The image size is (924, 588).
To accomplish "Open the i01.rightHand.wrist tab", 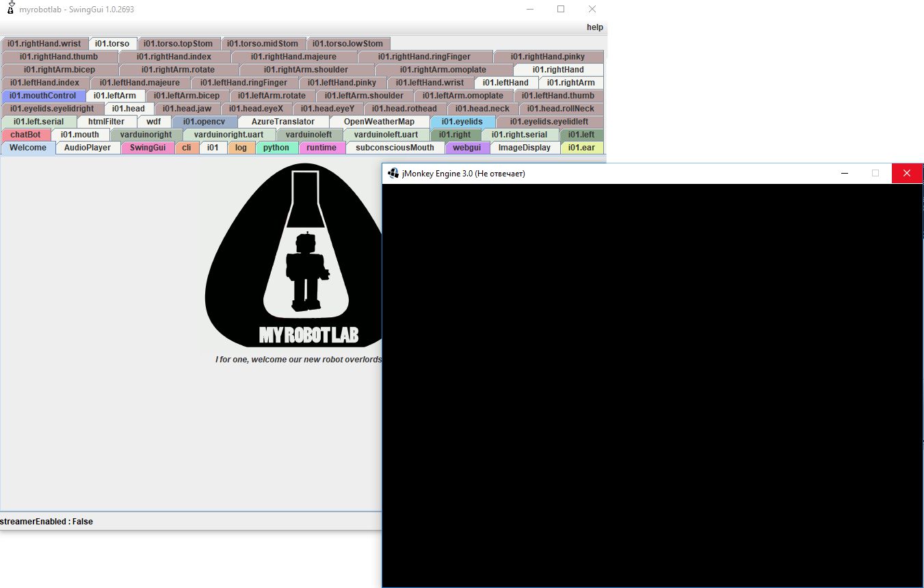I will click(44, 44).
